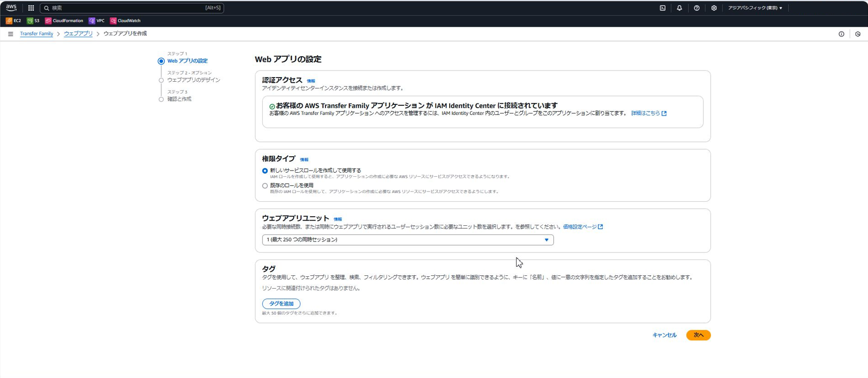Open the AWS home logo
This screenshot has width=868, height=378.
11,8
